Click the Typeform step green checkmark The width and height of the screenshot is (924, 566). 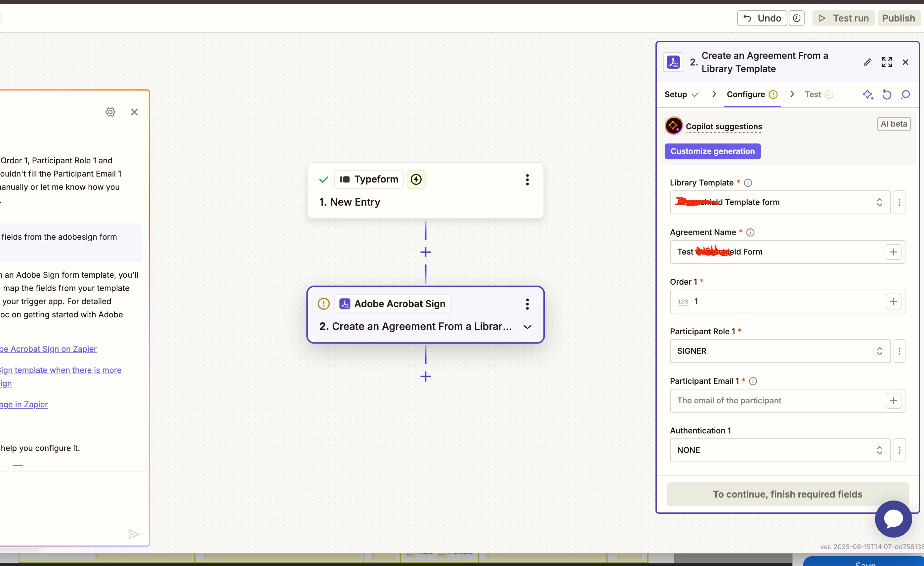[x=324, y=180]
